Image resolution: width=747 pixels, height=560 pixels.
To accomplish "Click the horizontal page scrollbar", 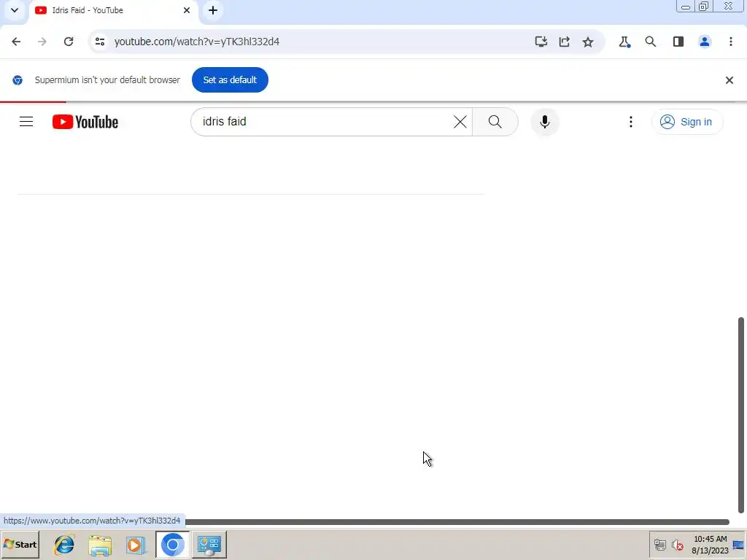I will [x=457, y=522].
